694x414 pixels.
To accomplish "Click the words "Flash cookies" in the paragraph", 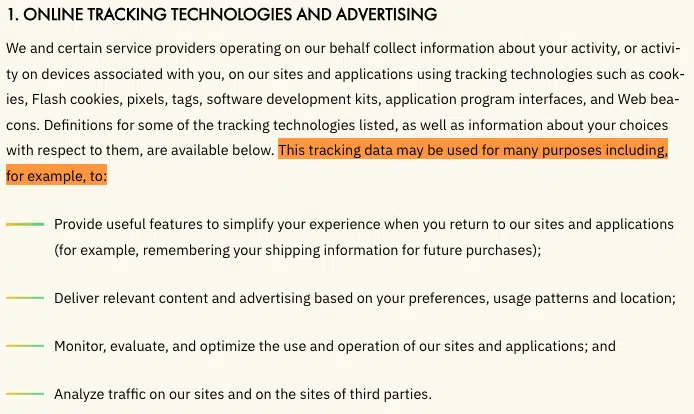I will (76, 99).
